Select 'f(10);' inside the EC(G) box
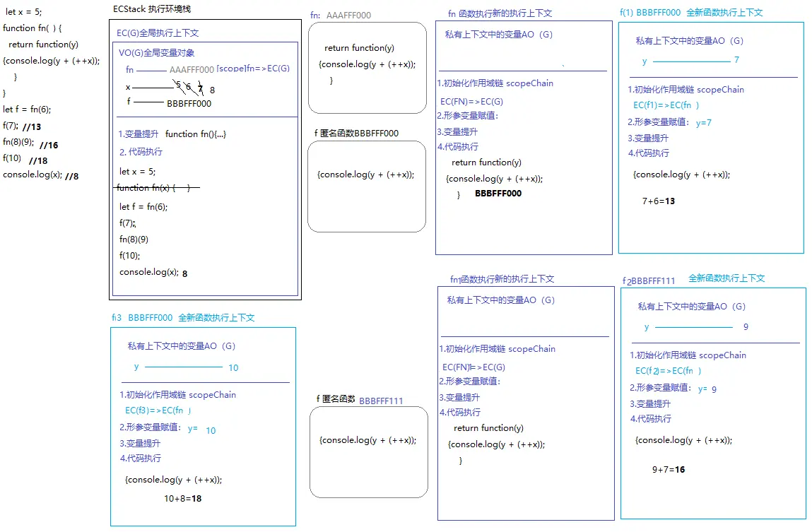This screenshot has width=812, height=532. [x=129, y=256]
